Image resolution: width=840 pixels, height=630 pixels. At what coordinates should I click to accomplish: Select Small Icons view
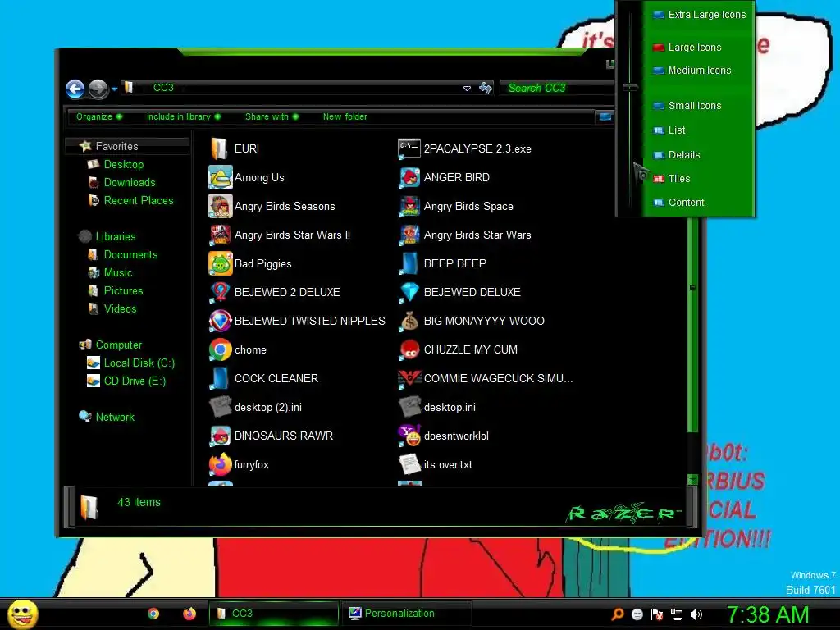click(687, 106)
